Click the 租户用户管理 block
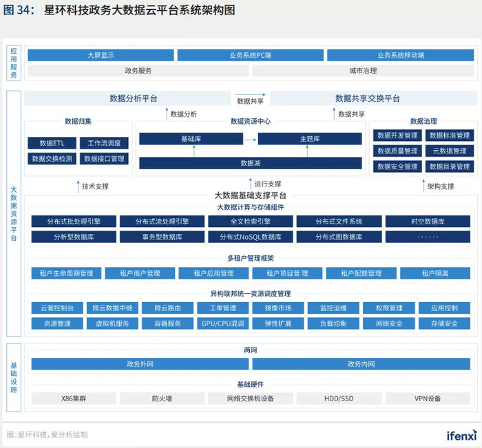The height and width of the screenshot is (448, 482). (x=140, y=273)
